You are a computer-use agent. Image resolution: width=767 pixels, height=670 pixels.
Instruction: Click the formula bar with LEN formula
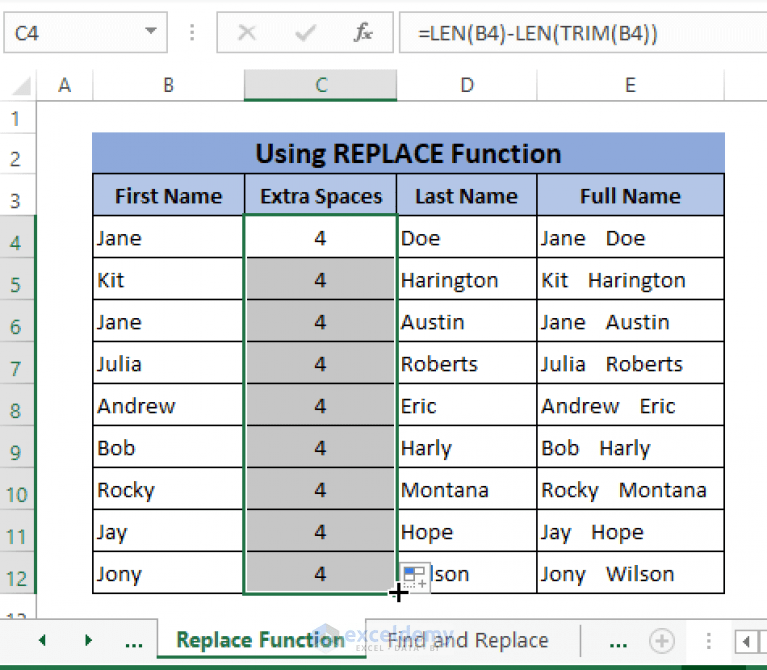pos(583,33)
